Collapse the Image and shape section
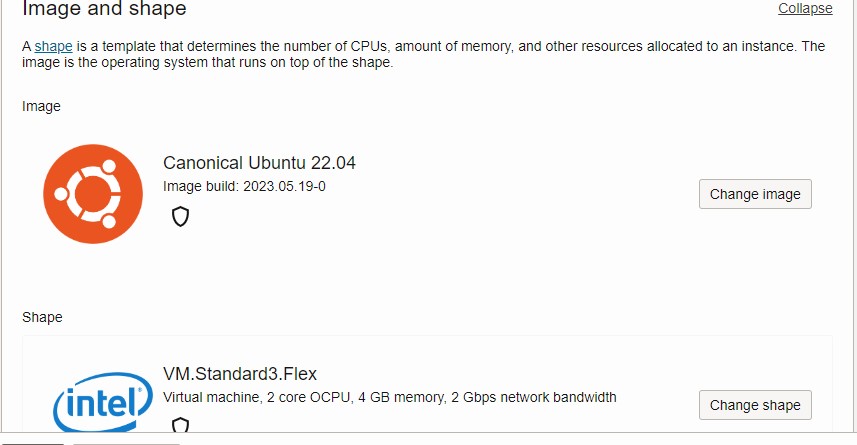This screenshot has width=857, height=445. pyautogui.click(x=805, y=8)
